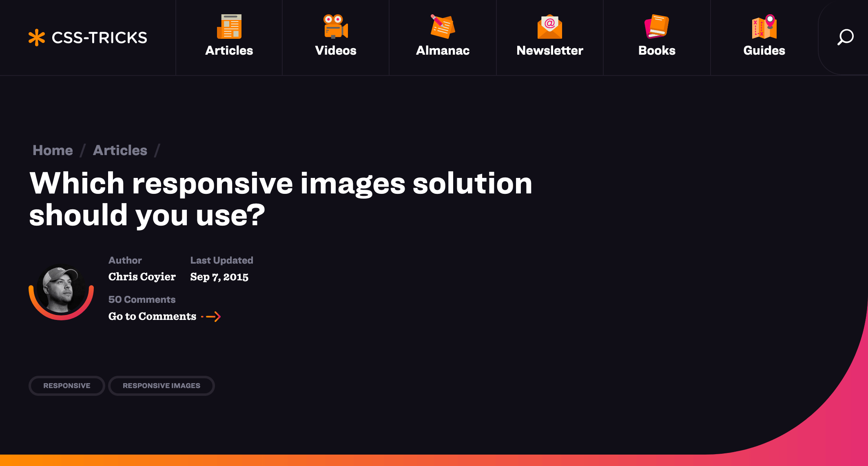Open search with the magnifier icon

pos(846,37)
